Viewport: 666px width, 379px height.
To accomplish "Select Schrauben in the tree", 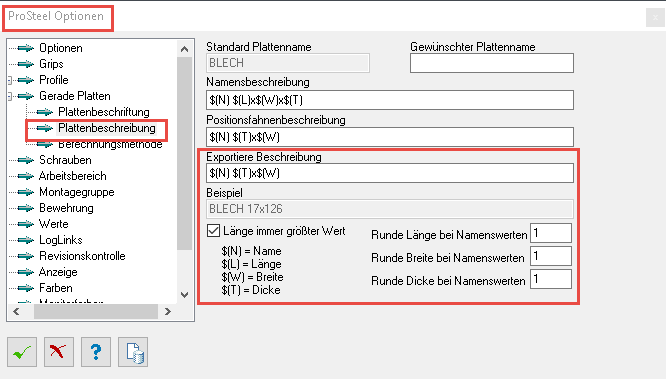I will (65, 160).
